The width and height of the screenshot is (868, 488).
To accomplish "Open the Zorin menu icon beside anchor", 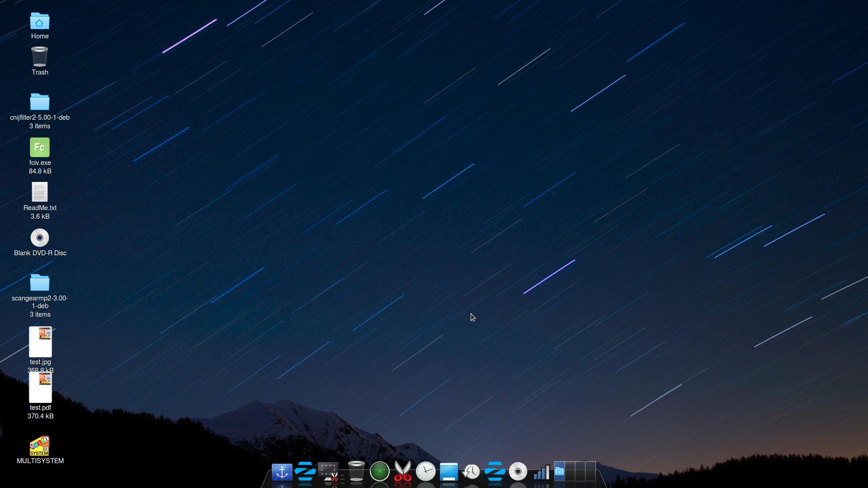I will [305, 472].
